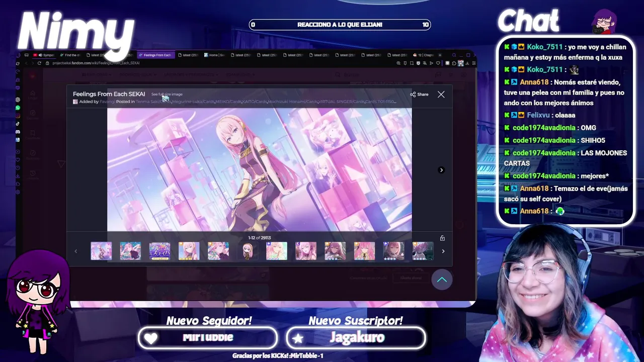Select the last visible dark thumbnail
644x362 pixels.
tap(423, 251)
